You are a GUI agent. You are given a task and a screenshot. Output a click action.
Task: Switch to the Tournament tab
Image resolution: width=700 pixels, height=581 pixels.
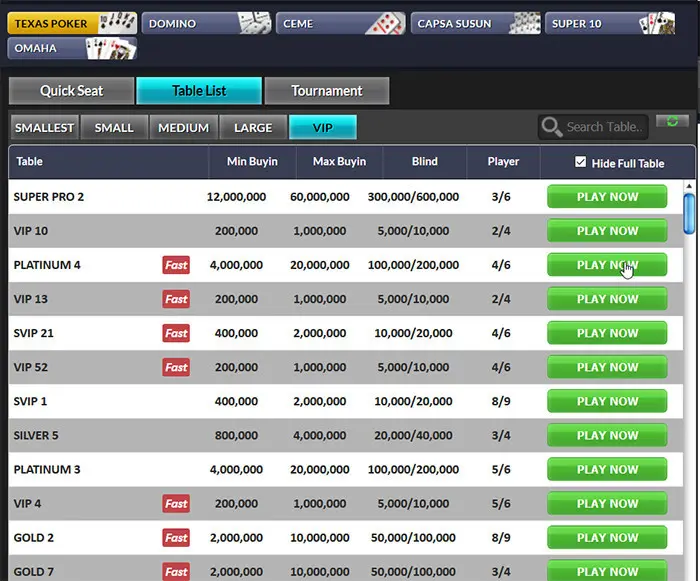326,91
